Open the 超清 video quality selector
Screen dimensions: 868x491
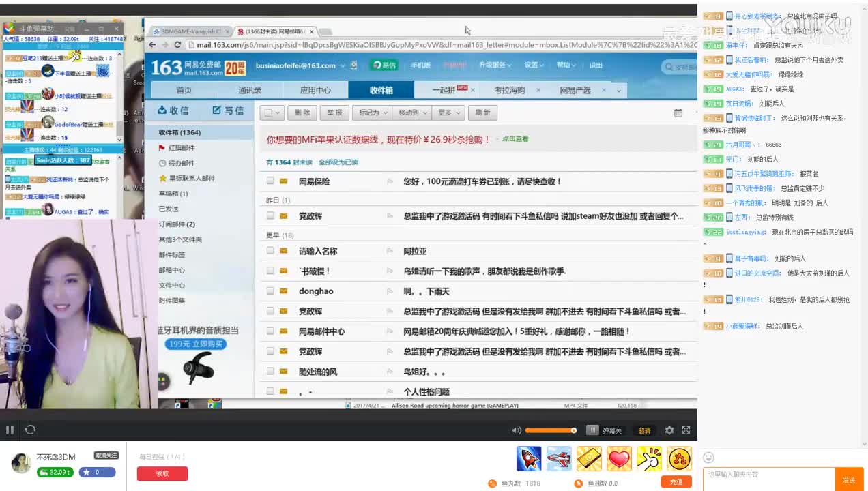645,430
